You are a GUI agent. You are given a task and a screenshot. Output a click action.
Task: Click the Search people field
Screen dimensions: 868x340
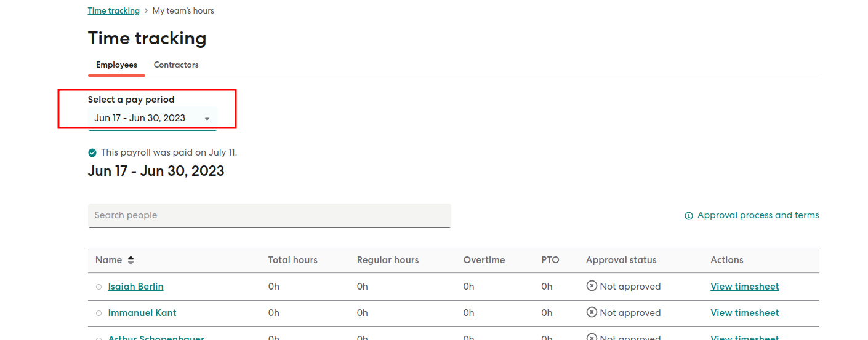pyautogui.click(x=270, y=216)
